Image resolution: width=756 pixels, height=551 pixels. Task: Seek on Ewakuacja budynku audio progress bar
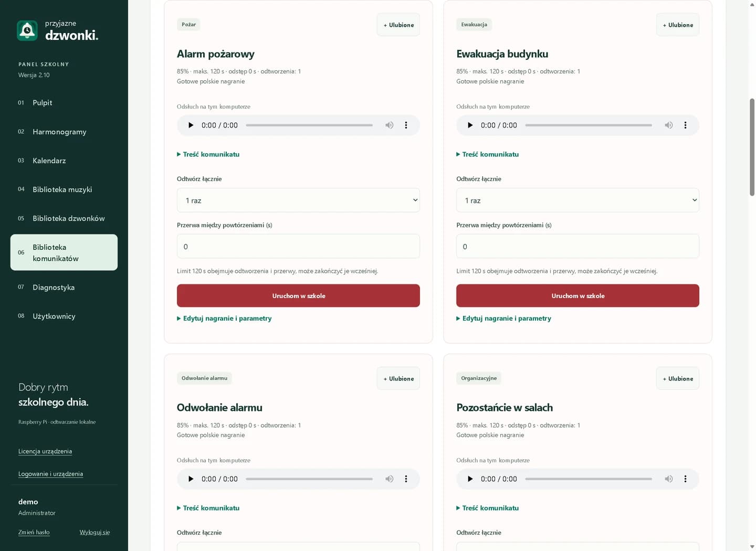[x=589, y=125]
